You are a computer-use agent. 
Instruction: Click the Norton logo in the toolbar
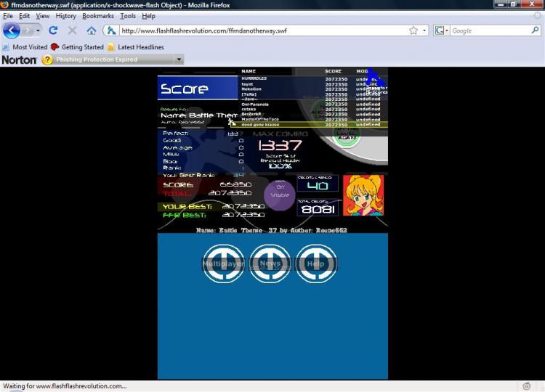pyautogui.click(x=19, y=60)
